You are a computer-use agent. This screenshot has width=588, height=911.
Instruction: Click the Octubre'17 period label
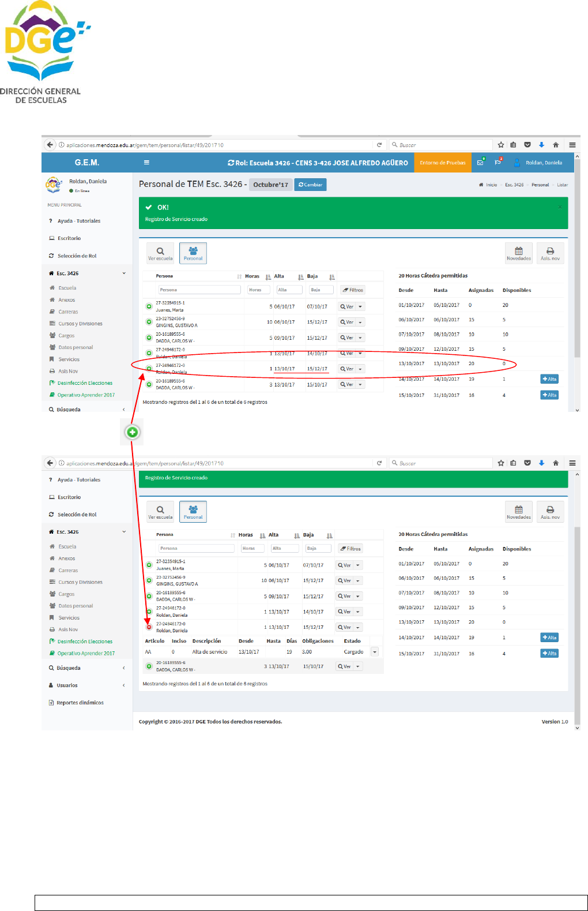pyautogui.click(x=270, y=185)
